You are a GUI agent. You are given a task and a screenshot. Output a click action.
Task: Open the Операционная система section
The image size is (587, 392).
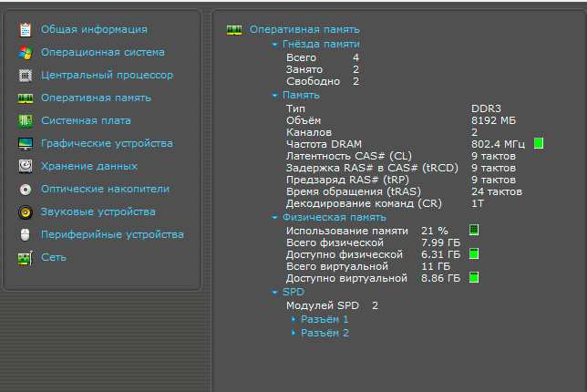tap(103, 52)
